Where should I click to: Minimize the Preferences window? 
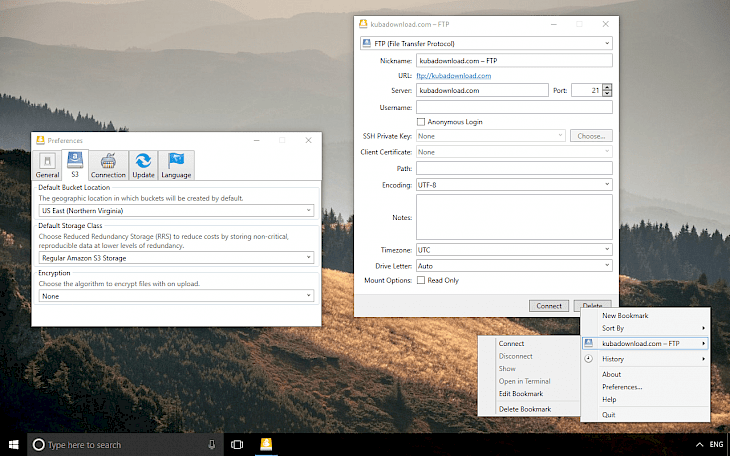(257, 140)
